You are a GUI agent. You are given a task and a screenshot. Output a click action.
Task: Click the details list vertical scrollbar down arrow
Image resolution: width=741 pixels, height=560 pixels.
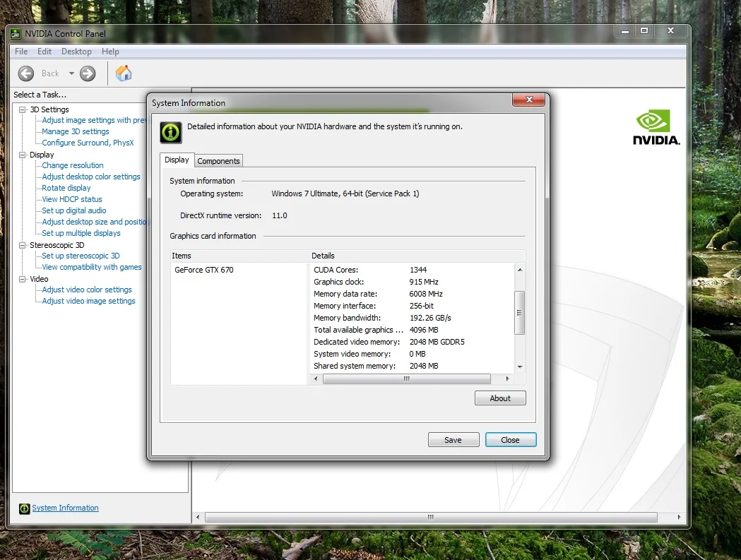520,367
